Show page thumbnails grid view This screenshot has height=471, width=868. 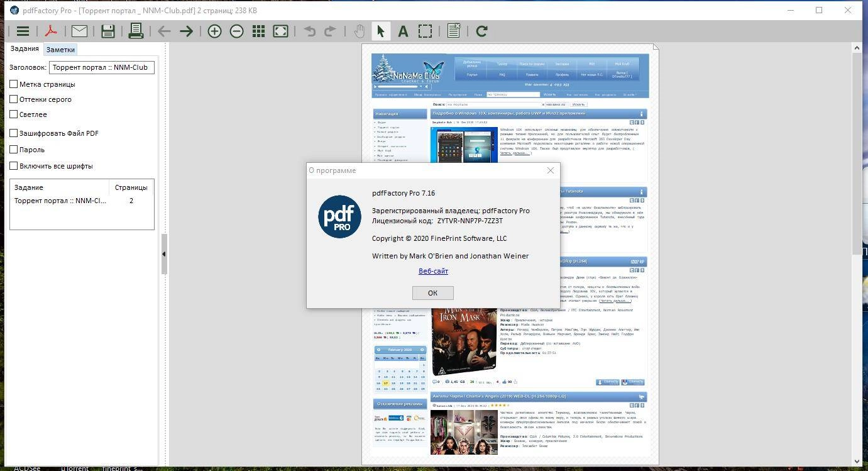[x=258, y=31]
